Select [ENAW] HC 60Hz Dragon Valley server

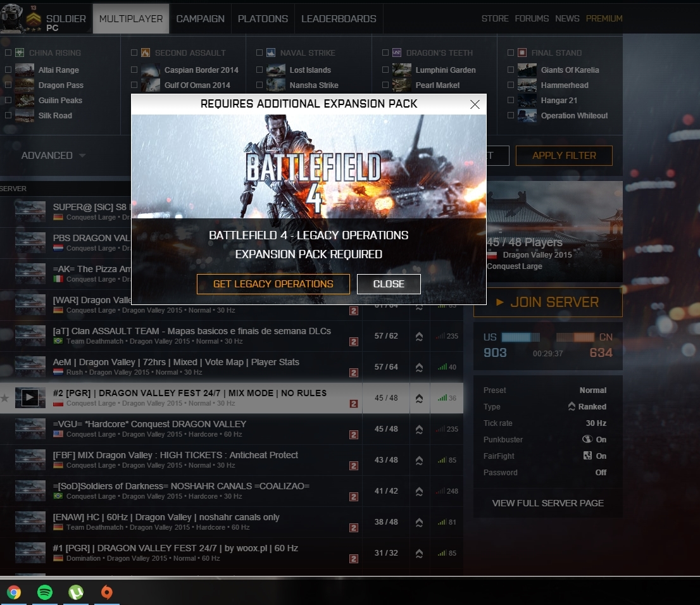(x=231, y=522)
